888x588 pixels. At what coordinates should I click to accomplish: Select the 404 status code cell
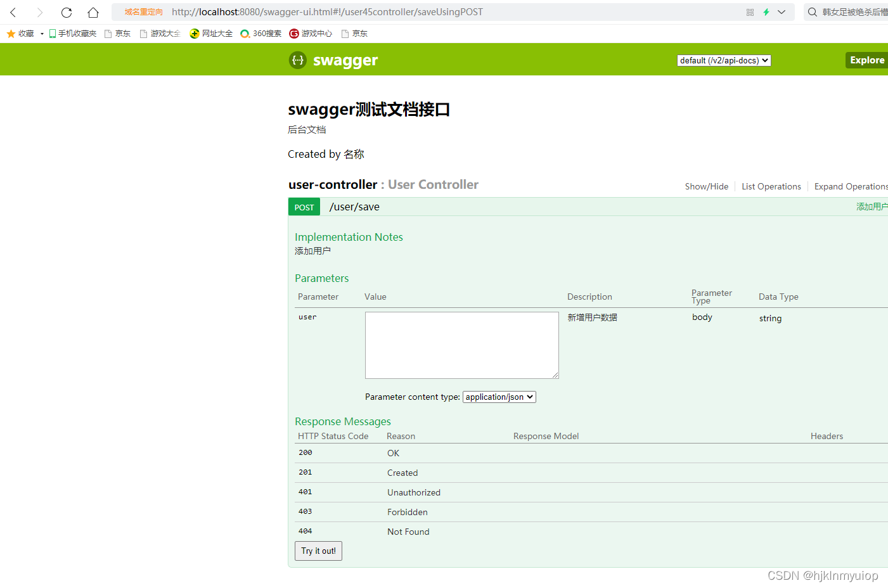306,531
